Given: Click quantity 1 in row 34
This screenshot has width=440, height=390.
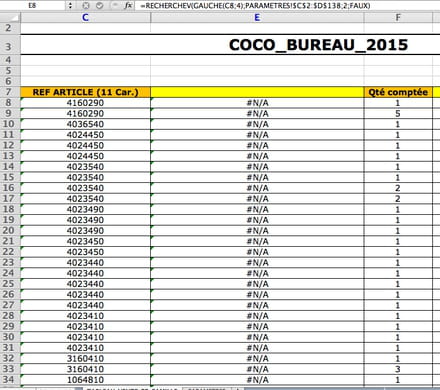Looking at the screenshot, I should (398, 380).
